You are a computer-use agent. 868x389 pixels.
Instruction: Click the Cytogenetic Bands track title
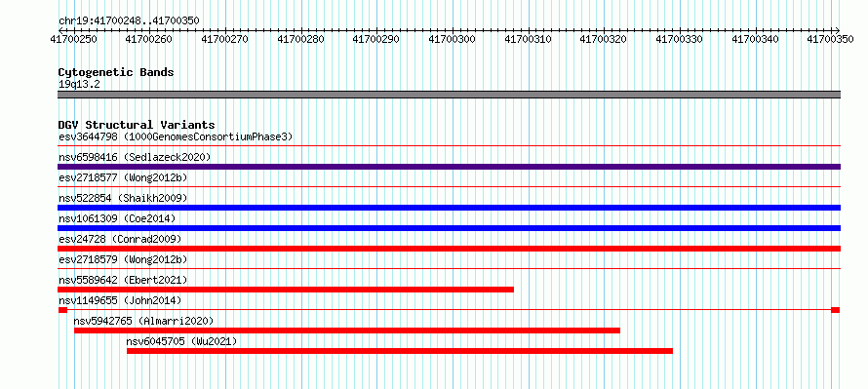click(x=116, y=72)
